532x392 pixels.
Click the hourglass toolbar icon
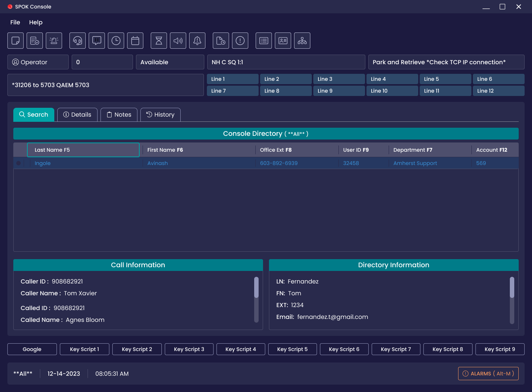point(159,41)
